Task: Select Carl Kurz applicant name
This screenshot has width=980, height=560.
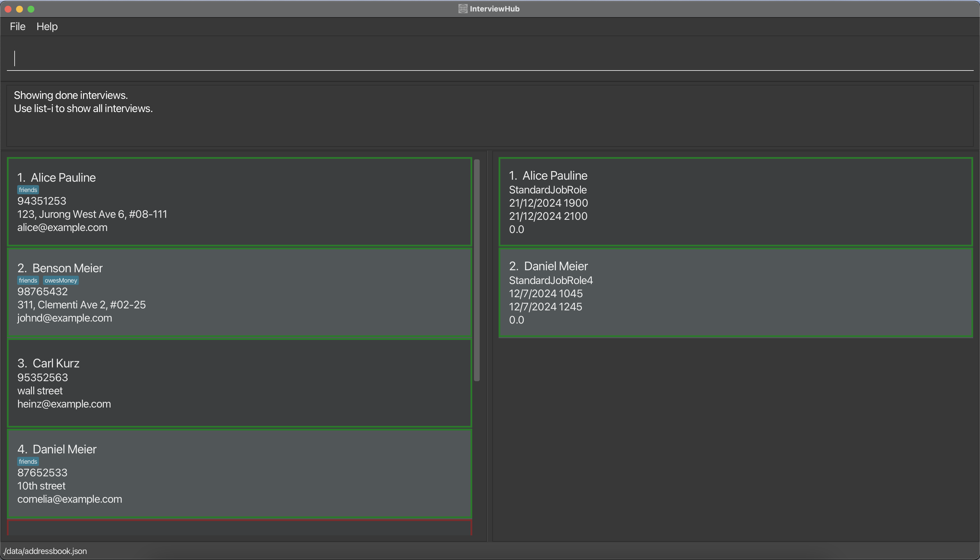Action: [56, 363]
